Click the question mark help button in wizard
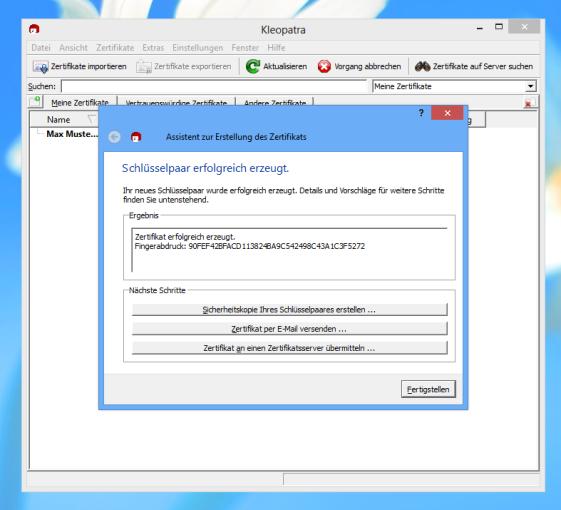 [x=421, y=113]
